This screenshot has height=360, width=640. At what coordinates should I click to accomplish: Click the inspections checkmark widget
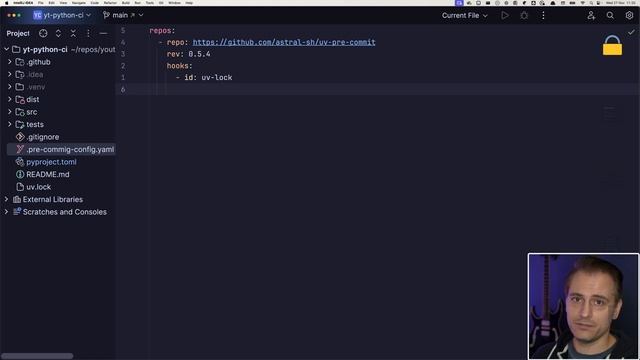[x=631, y=32]
